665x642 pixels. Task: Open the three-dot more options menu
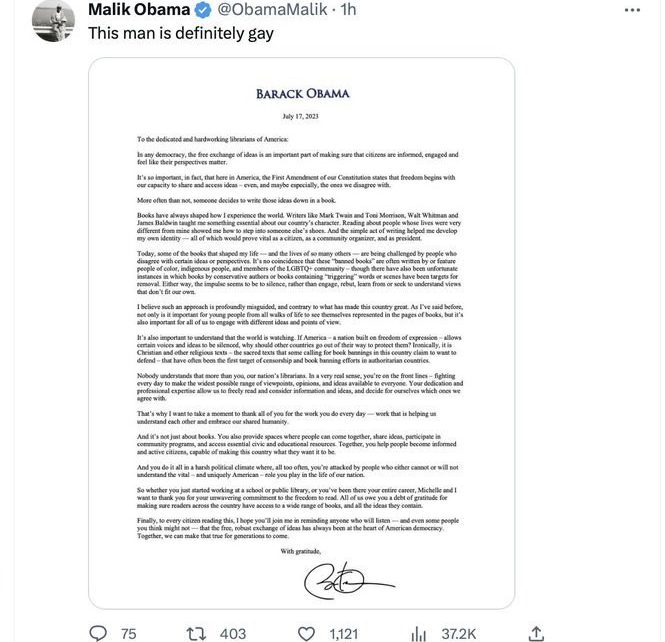pos(632,9)
